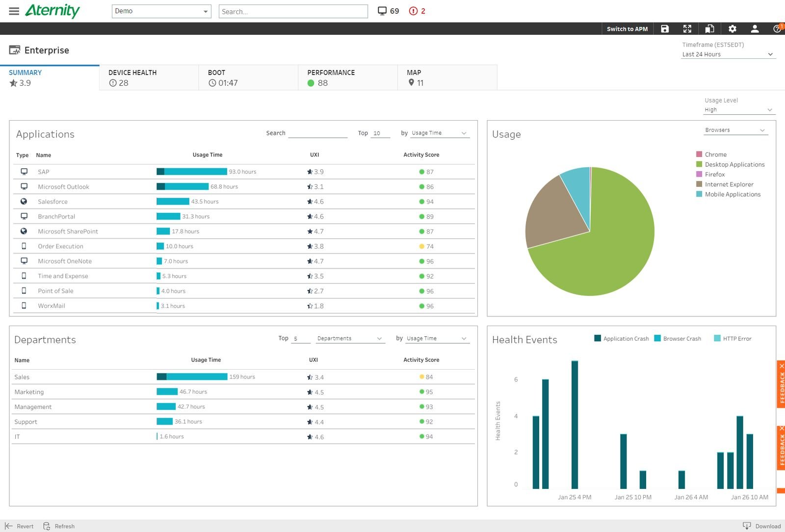Click the Enterprise dashboard icon
This screenshot has width=785, height=532.
pyautogui.click(x=15, y=50)
